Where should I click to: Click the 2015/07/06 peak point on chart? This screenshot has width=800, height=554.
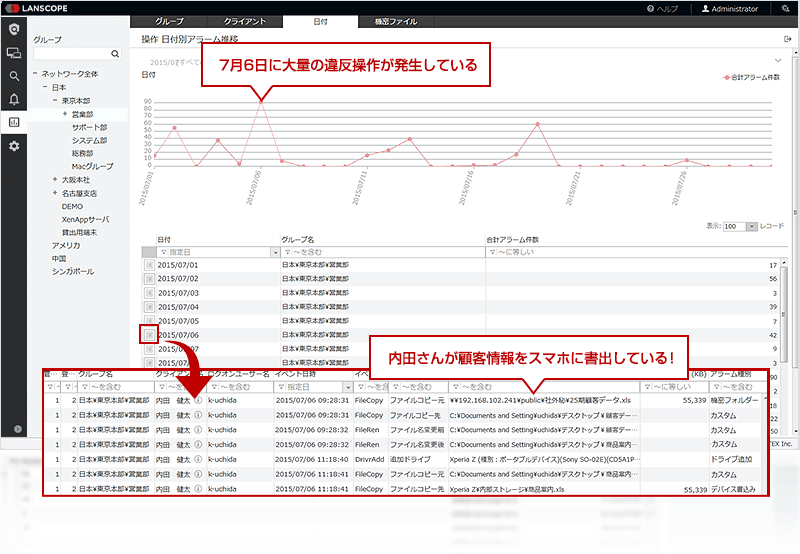[261, 102]
